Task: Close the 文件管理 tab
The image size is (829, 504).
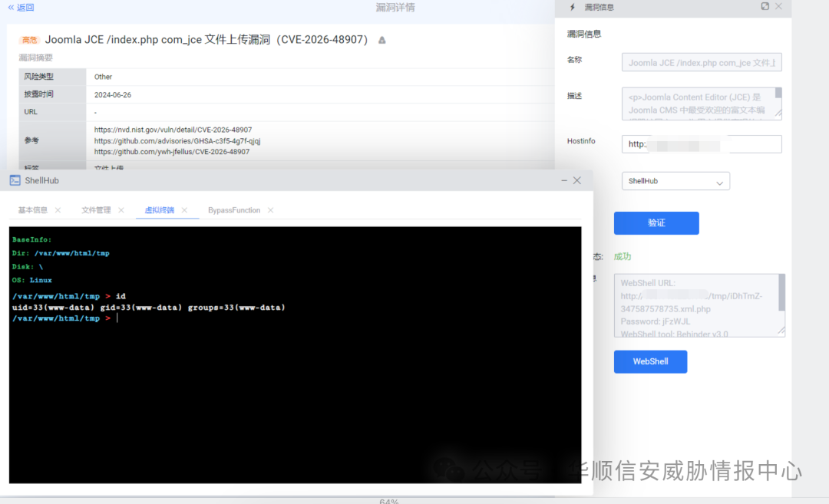Action: 121,210
